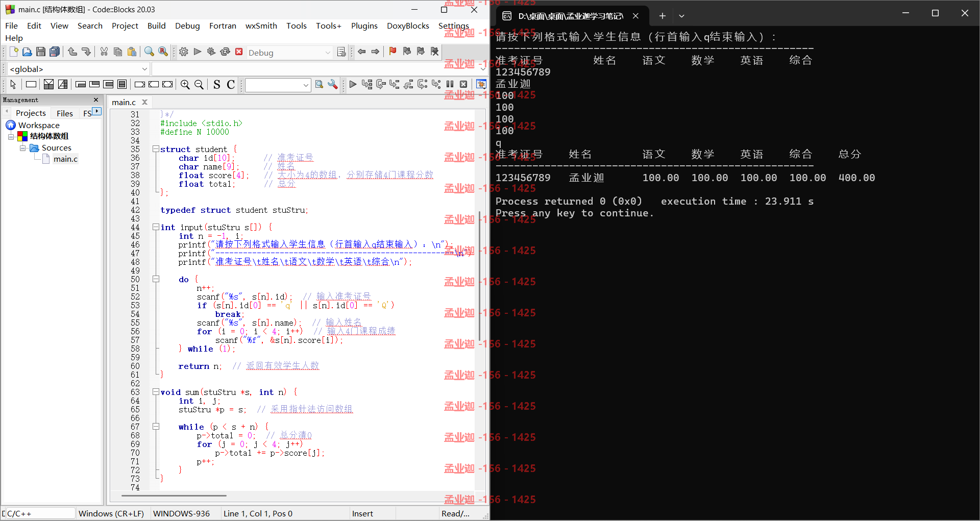Open the incremental search combo box
The height and width of the screenshot is (521, 980).
click(x=278, y=85)
